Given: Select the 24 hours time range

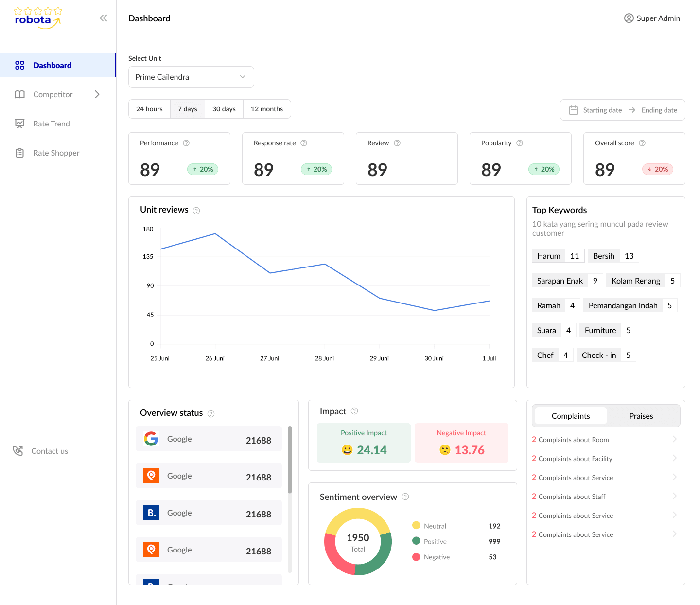Looking at the screenshot, I should (x=149, y=109).
